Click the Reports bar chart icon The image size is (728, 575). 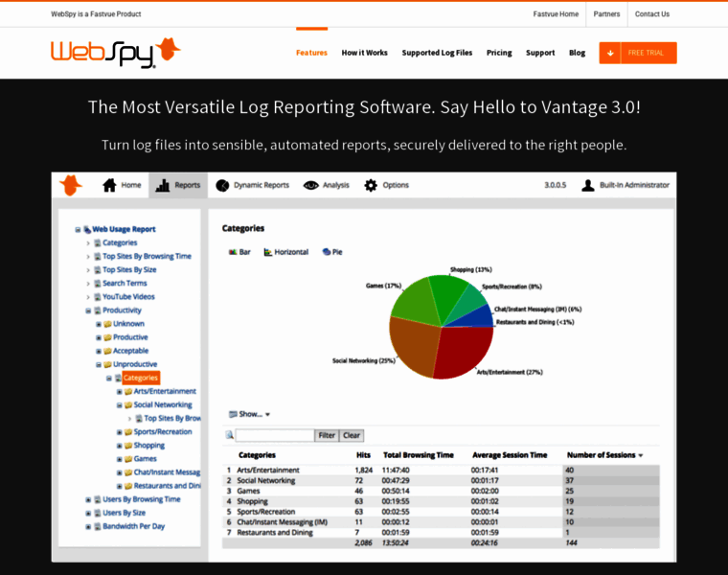163,185
